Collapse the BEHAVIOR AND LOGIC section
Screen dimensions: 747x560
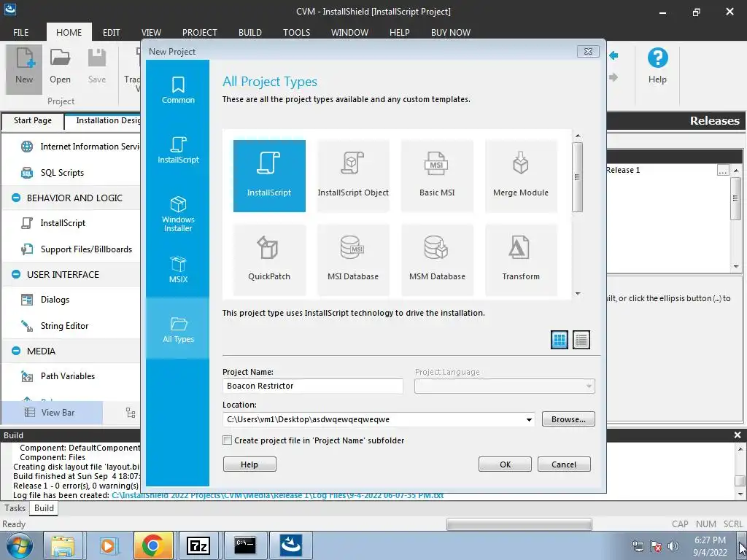click(16, 198)
